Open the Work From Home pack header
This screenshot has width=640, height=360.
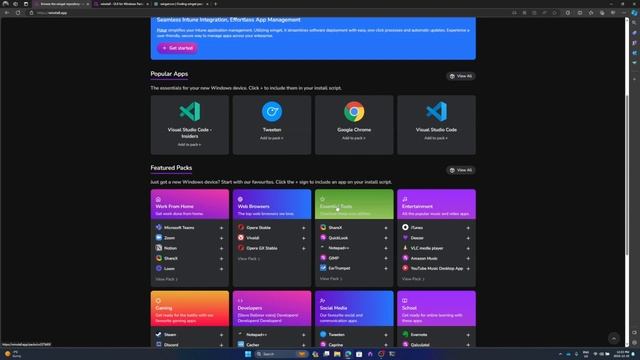(190, 204)
